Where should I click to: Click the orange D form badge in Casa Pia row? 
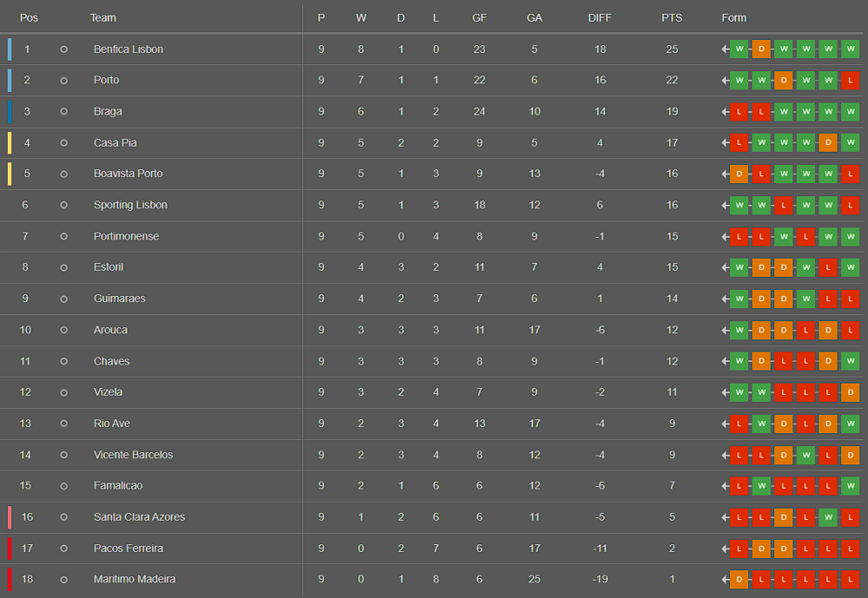[828, 143]
